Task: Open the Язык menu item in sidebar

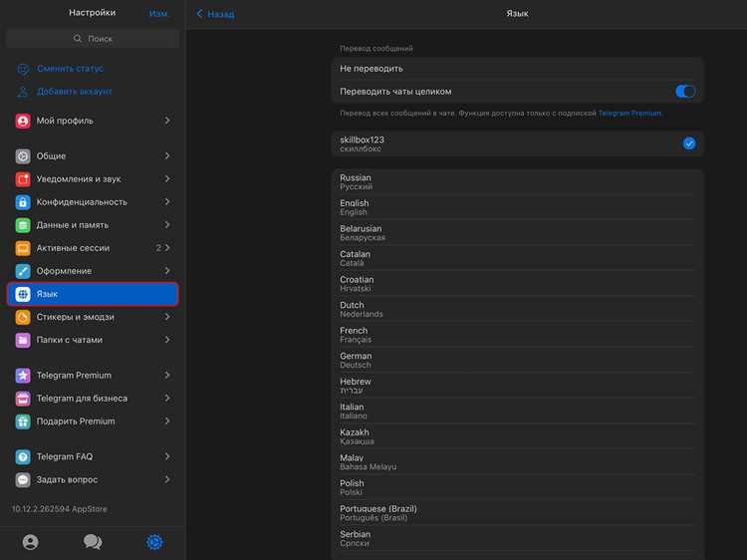Action: tap(93, 294)
